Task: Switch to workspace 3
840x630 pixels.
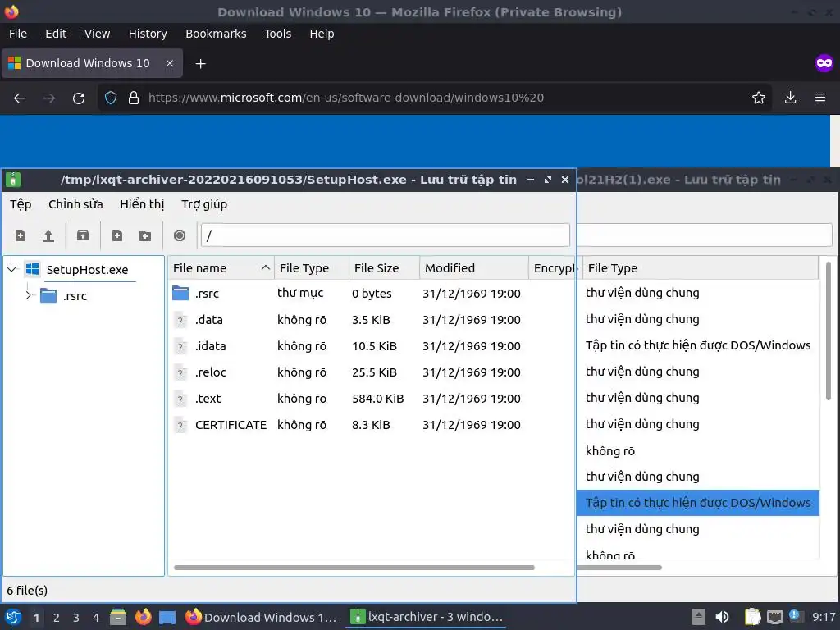Action: coord(76,618)
